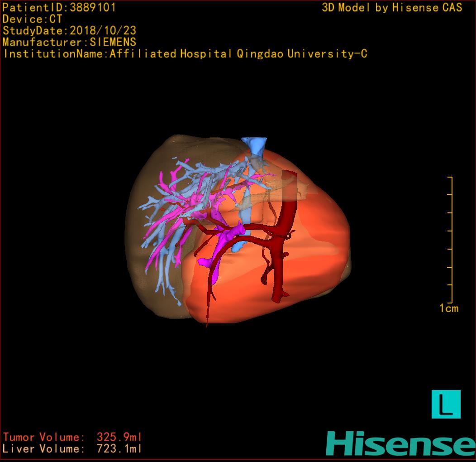Image resolution: width=476 pixels, height=462 pixels.
Task: Select the 'Manufacturer:SIEMENS' text
Action: pyautogui.click(x=70, y=42)
